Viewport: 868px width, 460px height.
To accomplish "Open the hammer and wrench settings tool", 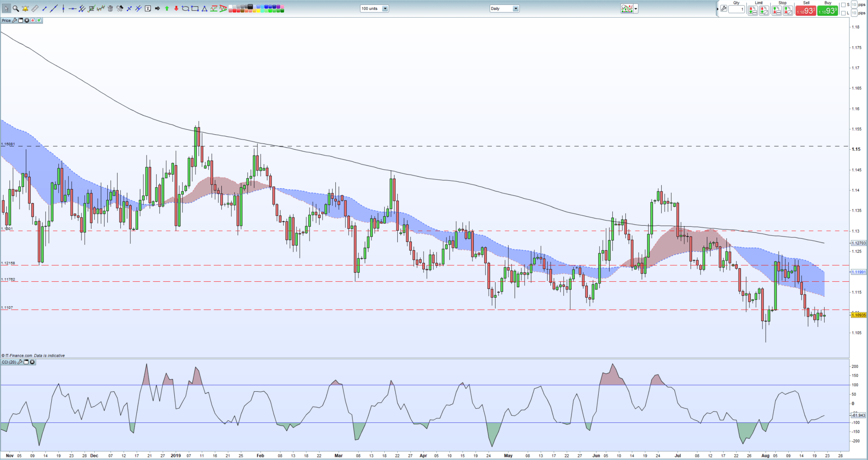I will coord(119,9).
